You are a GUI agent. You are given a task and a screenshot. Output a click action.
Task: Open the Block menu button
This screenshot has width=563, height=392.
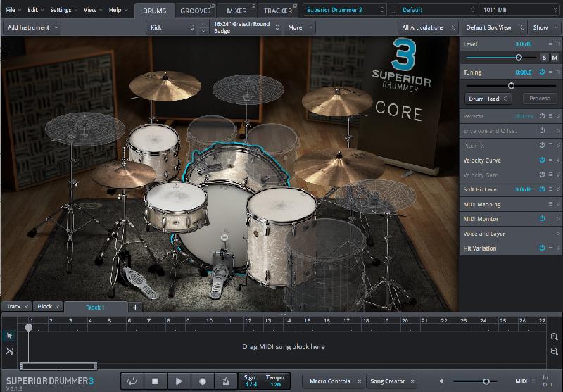pyautogui.click(x=48, y=307)
